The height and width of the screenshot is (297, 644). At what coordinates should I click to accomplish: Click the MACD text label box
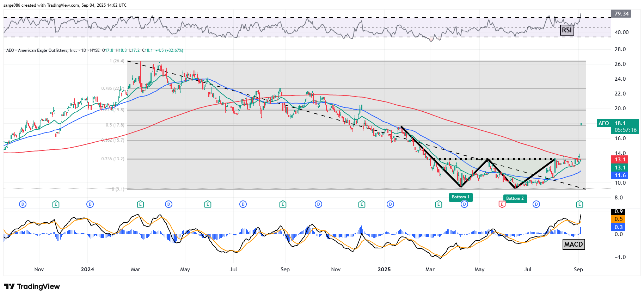coord(574,244)
